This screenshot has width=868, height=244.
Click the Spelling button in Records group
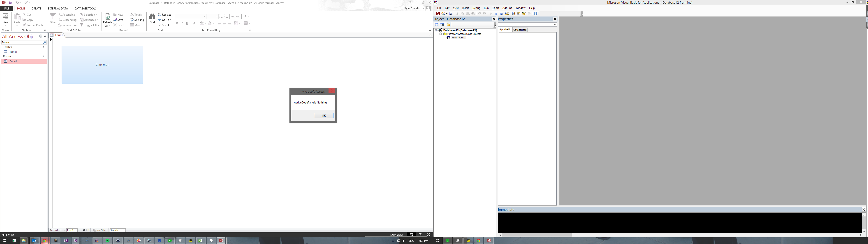coord(137,20)
